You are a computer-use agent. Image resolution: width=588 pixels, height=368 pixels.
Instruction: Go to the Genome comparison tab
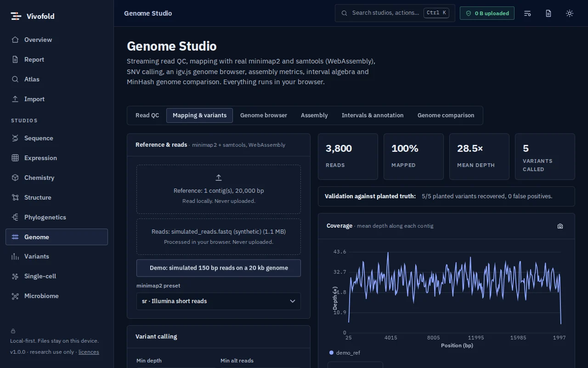446,115
